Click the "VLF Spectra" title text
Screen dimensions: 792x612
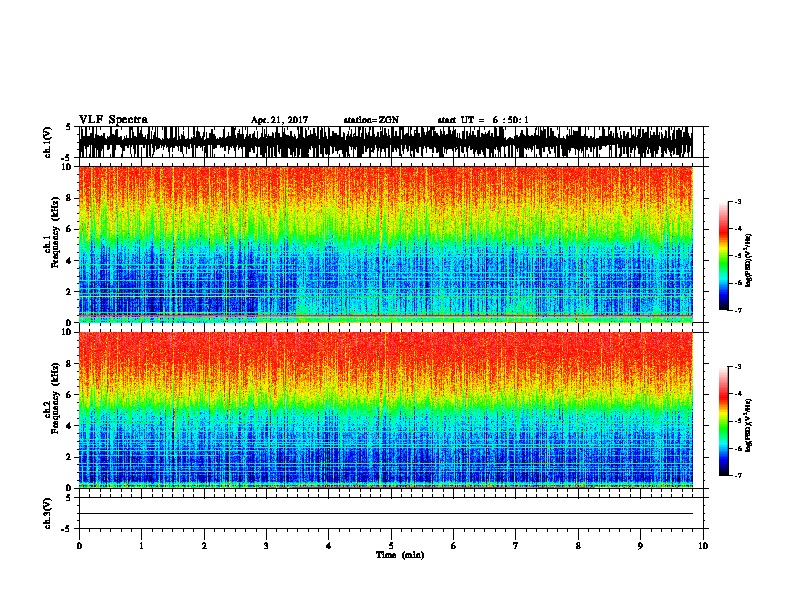coord(113,120)
